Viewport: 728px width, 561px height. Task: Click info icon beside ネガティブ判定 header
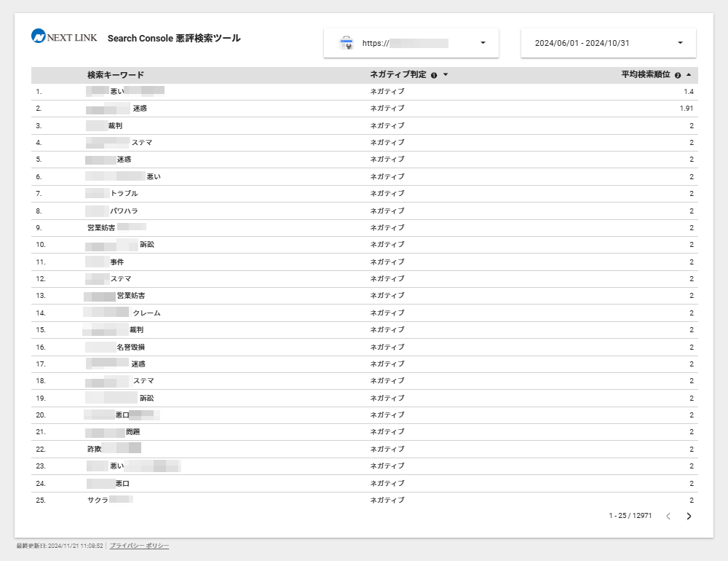[x=434, y=75]
